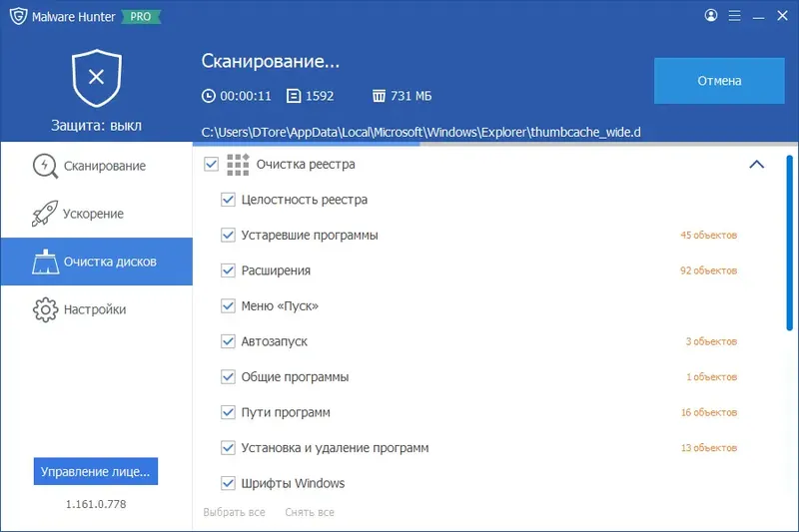Click the 13 объектов count
799x532 pixels.
point(709,448)
